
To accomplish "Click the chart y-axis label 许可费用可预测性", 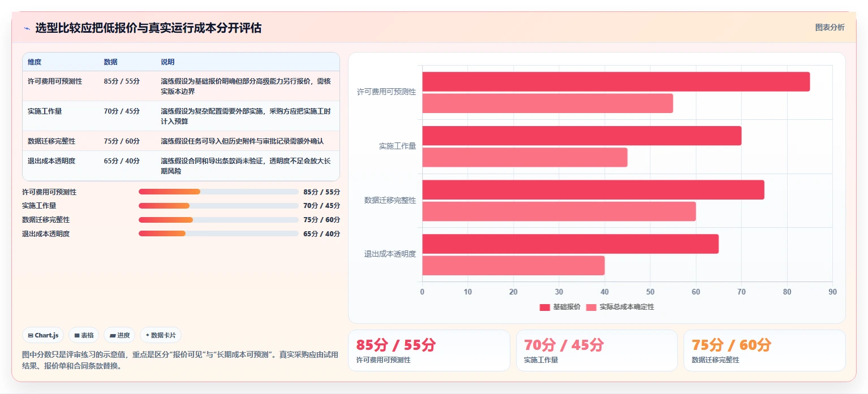I will coord(386,92).
